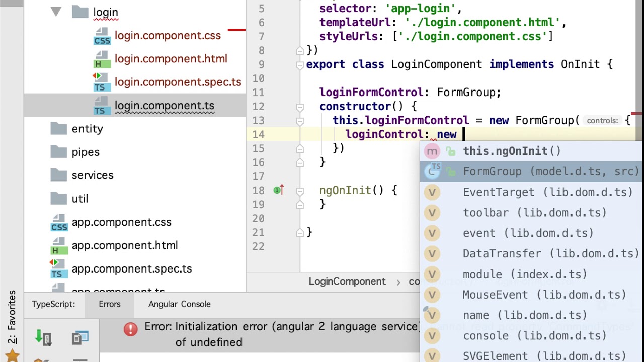Select the util folder

(x=80, y=199)
